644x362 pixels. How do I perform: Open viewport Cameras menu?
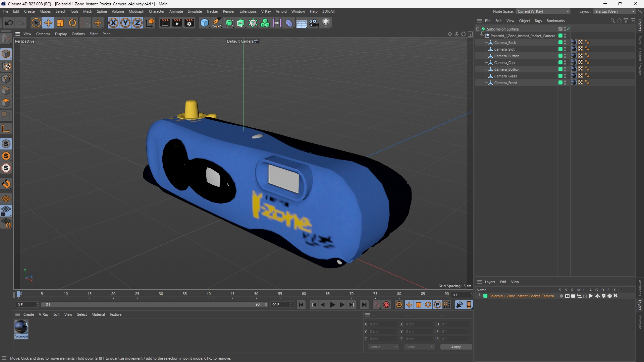pyautogui.click(x=43, y=34)
